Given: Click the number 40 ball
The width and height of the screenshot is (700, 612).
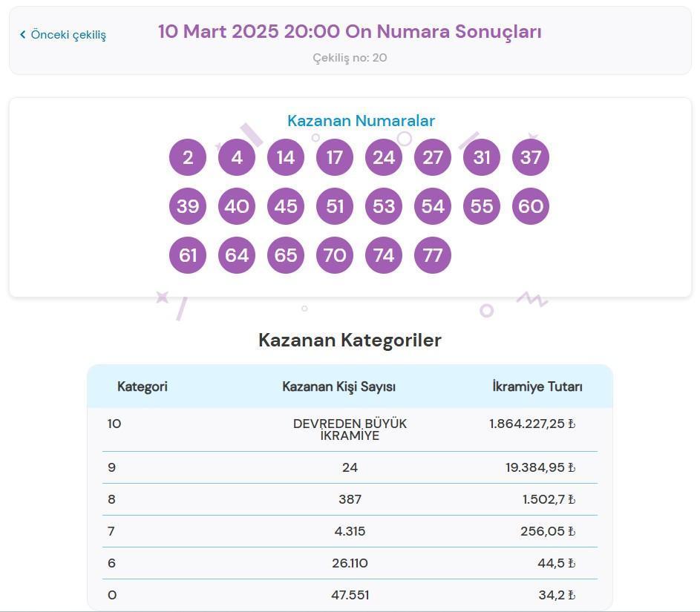Looking at the screenshot, I should pyautogui.click(x=236, y=206).
